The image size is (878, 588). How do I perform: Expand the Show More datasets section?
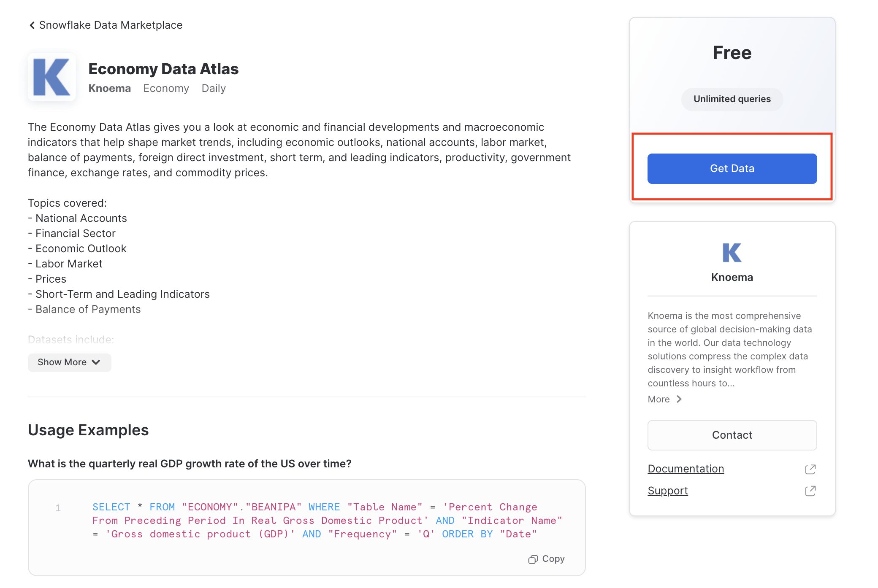coord(69,362)
